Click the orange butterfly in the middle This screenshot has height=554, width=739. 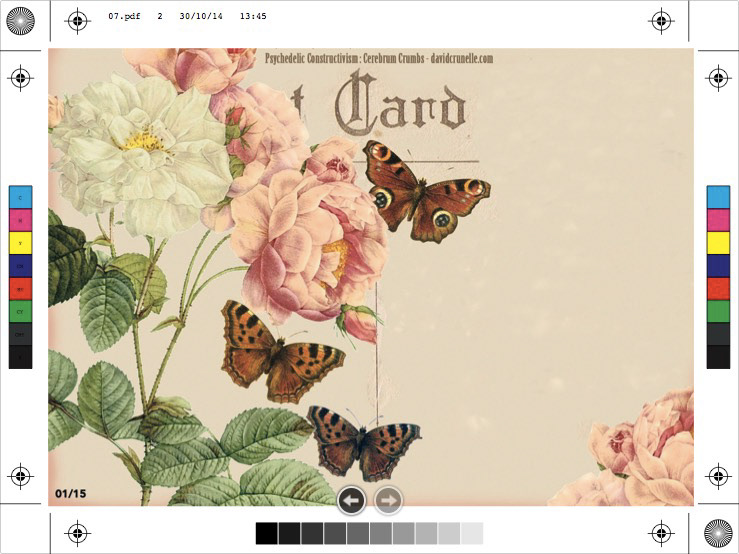pos(279,351)
